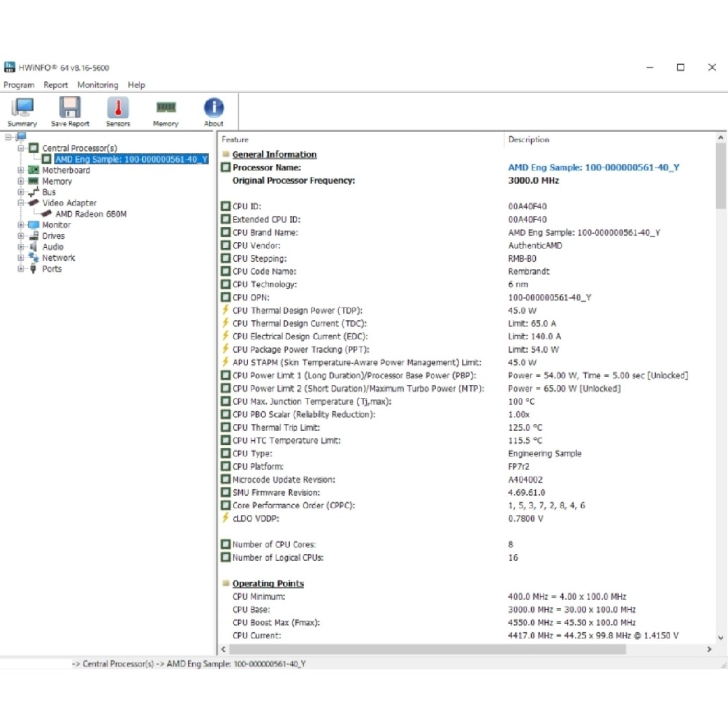Image resolution: width=728 pixels, height=728 pixels.
Task: Select the "AuthenticAMD" vendor value
Action: click(x=535, y=245)
